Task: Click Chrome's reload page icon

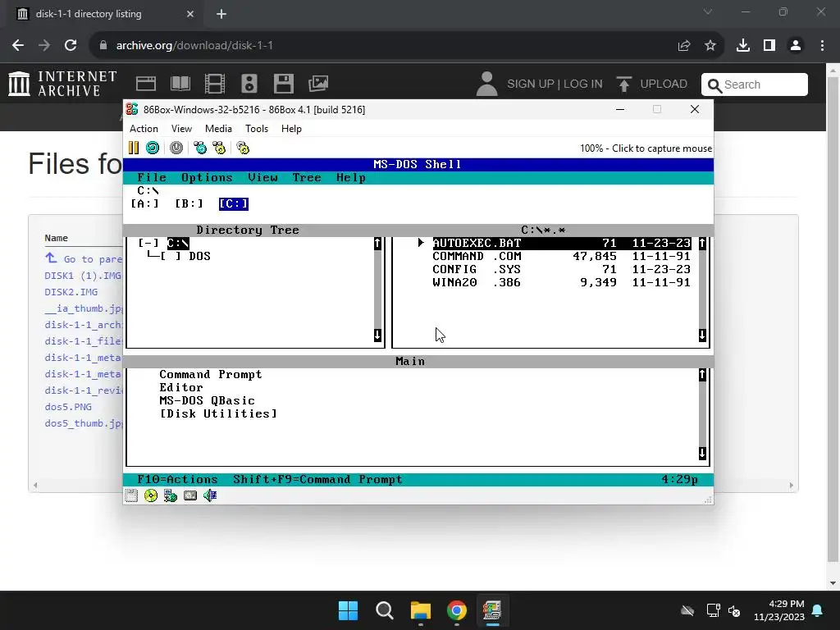Action: click(71, 46)
